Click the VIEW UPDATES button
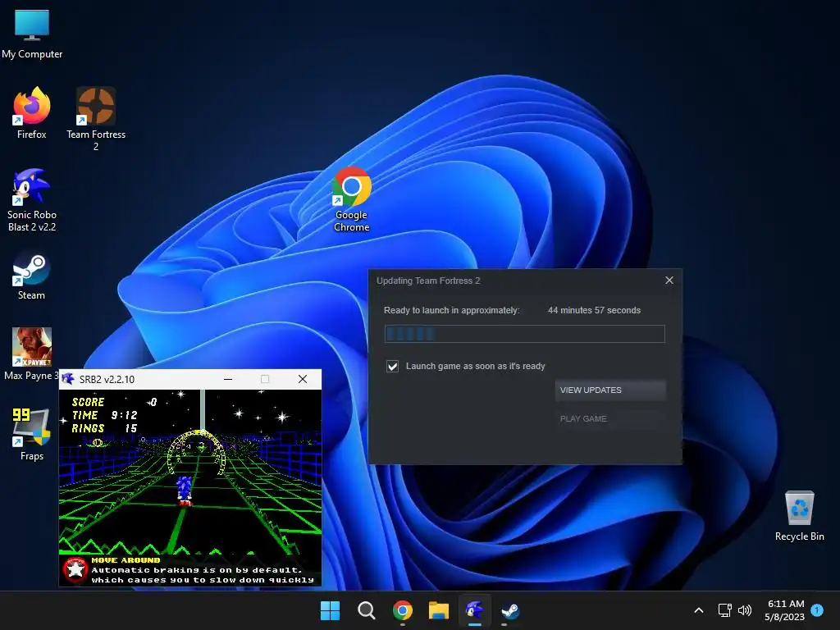 [610, 390]
